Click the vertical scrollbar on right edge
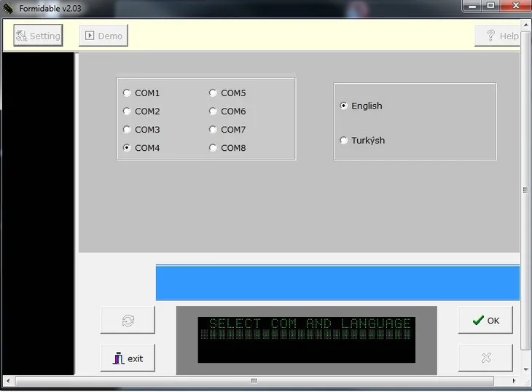 coord(525,191)
